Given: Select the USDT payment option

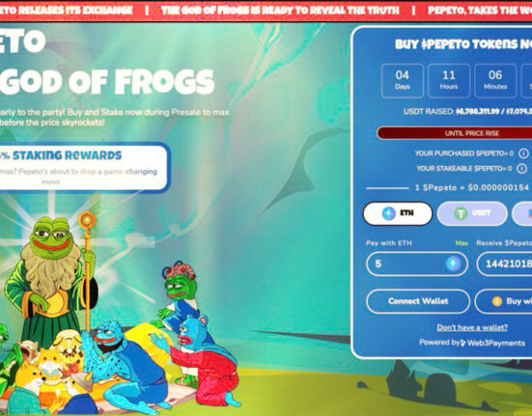Looking at the screenshot, I should coord(472,213).
